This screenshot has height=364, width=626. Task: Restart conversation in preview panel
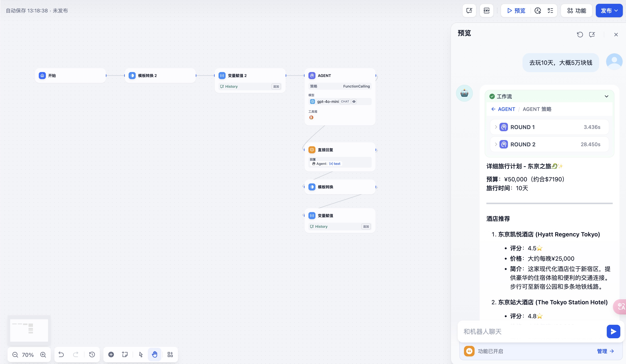coord(580,35)
